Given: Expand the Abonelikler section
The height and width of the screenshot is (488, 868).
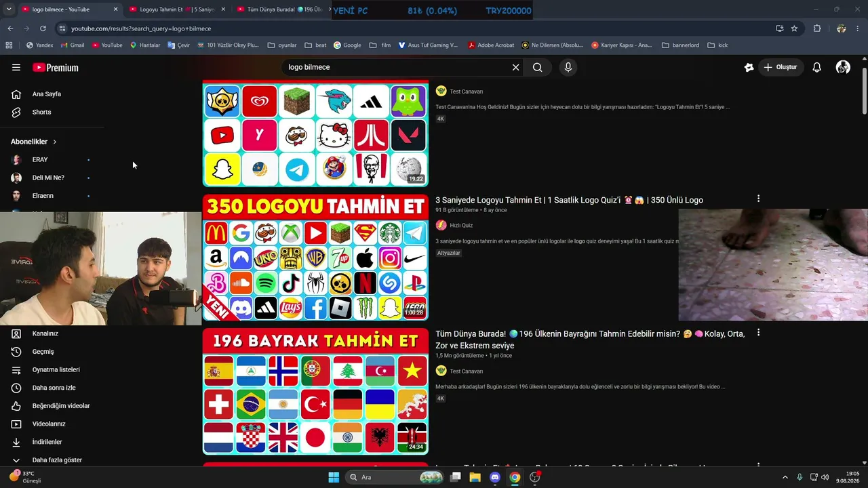Looking at the screenshot, I should (34, 142).
